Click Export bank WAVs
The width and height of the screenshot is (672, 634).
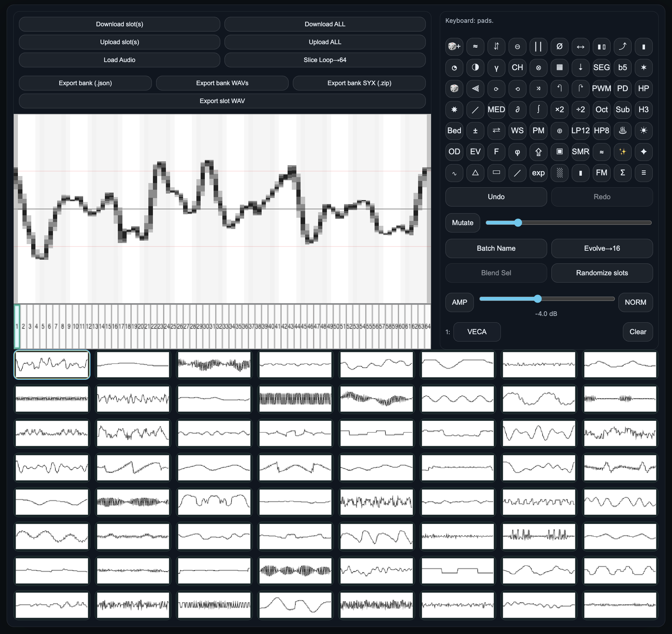222,83
